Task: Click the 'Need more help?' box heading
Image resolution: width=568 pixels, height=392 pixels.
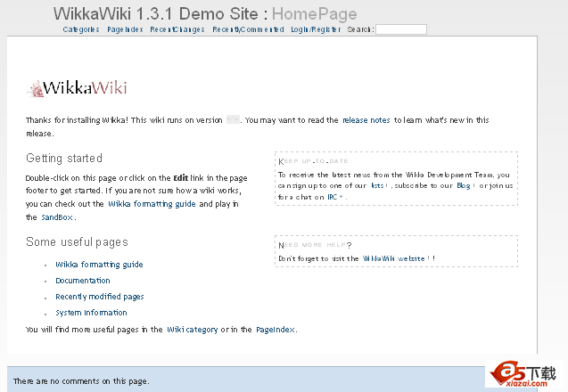Action: point(315,245)
